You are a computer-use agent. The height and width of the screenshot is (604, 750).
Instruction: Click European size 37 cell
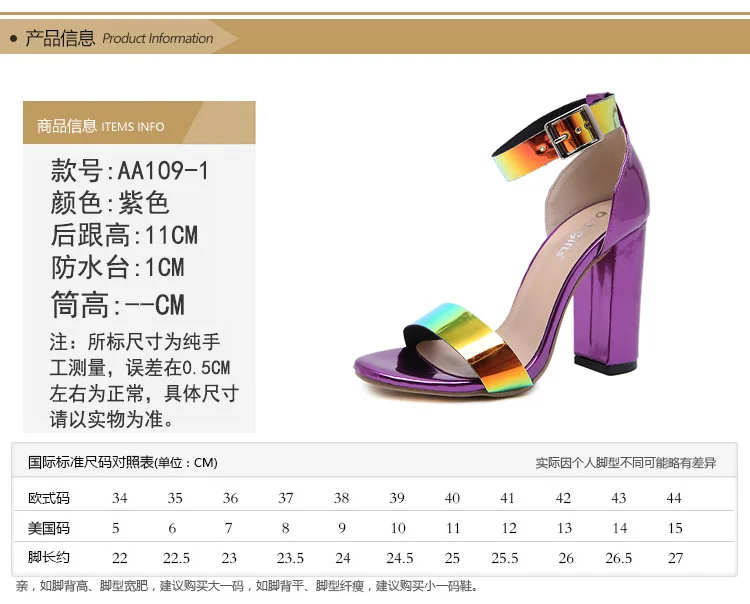286,498
